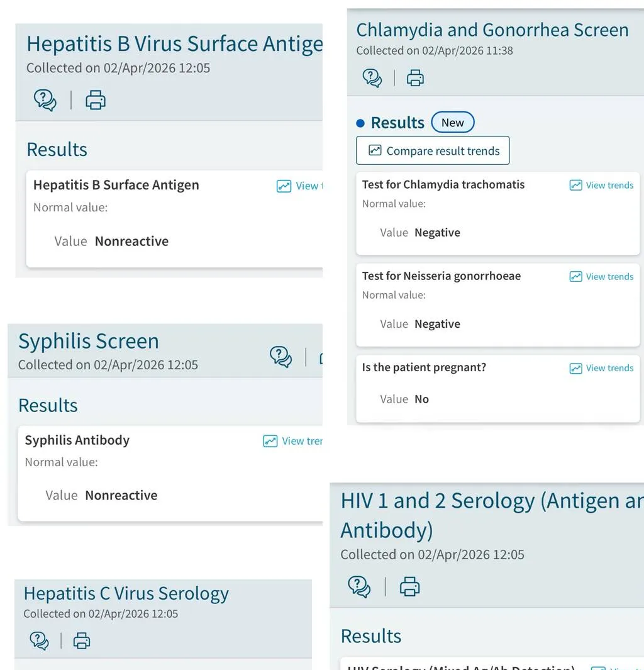Screen dimensions: 644x670
Task: View trends for Chlamydia trachomatis test
Action: click(601, 185)
